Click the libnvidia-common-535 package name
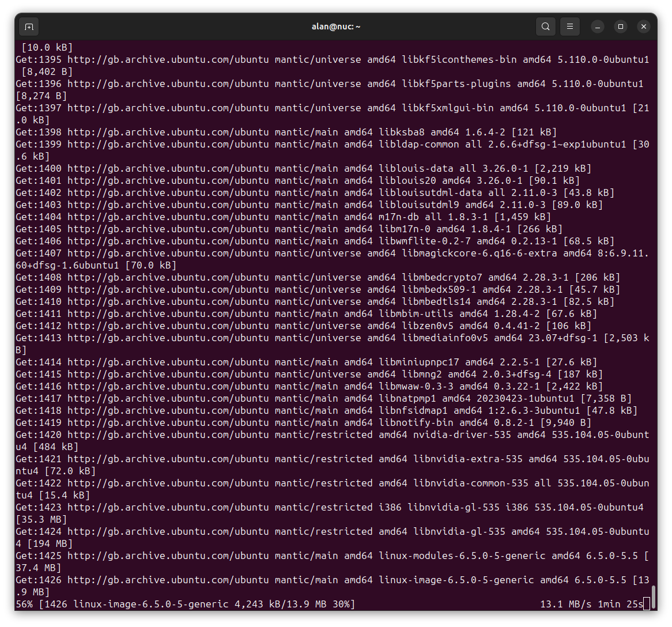 (470, 483)
